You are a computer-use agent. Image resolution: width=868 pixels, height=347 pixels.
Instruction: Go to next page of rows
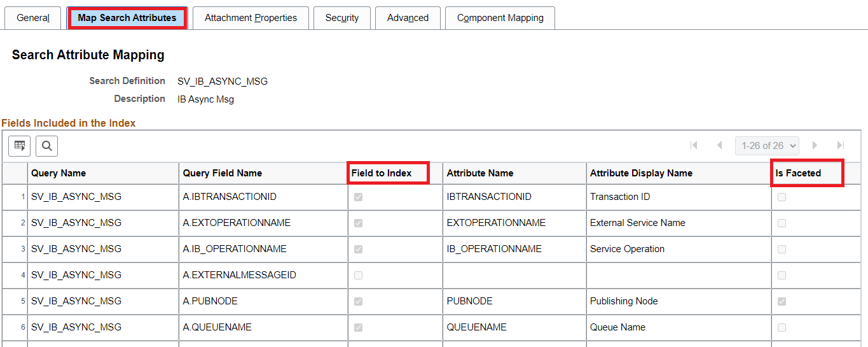click(x=815, y=146)
